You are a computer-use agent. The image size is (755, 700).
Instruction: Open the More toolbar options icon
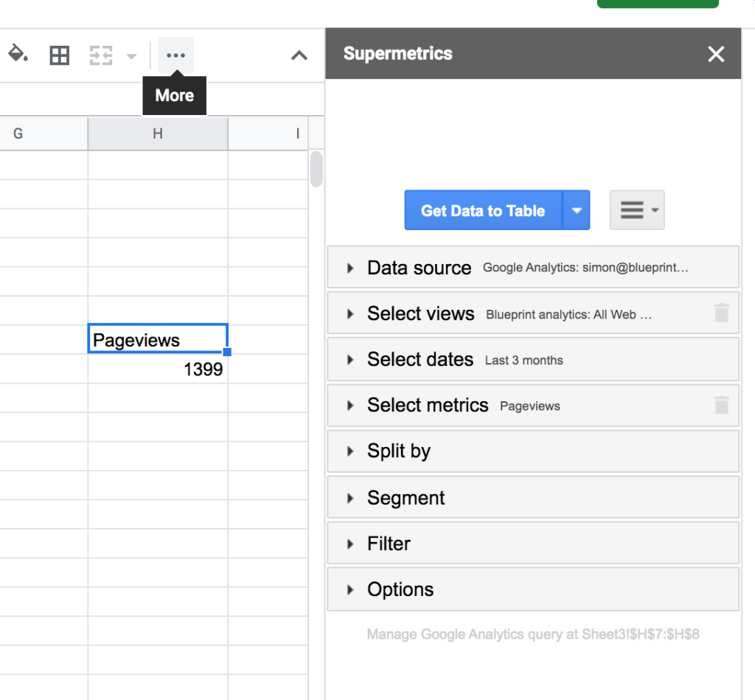pos(175,55)
